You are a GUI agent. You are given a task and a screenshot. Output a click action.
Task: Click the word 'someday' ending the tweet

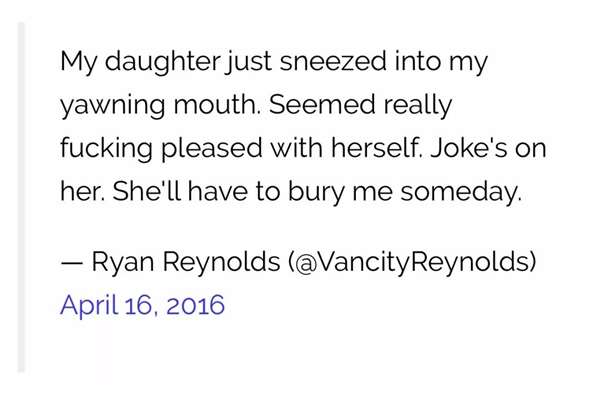pos(461,192)
